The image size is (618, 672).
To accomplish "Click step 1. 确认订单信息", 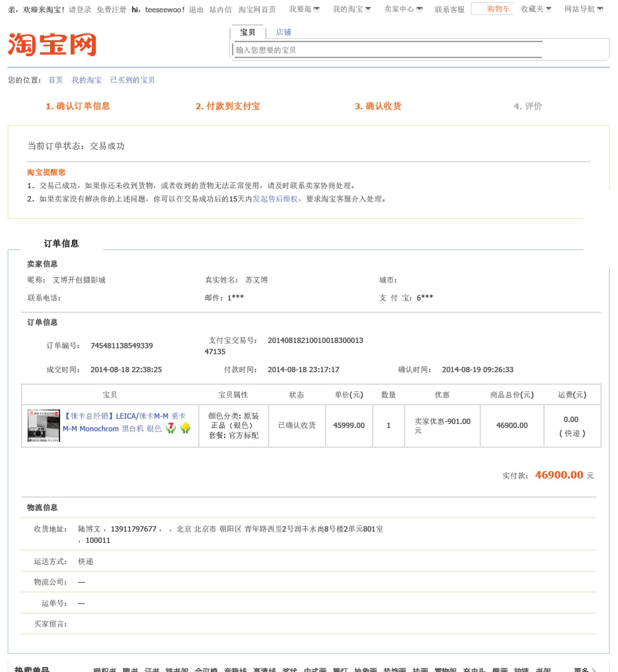I will (78, 106).
